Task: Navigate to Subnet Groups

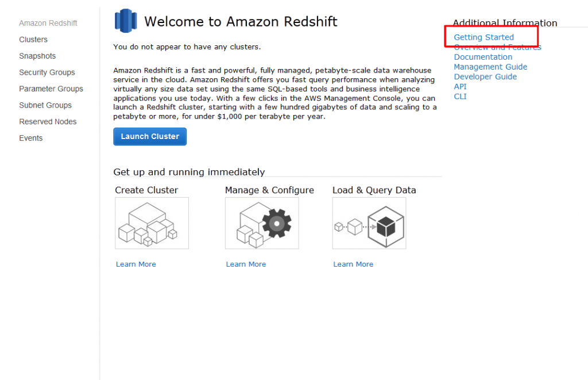Action: [x=45, y=105]
